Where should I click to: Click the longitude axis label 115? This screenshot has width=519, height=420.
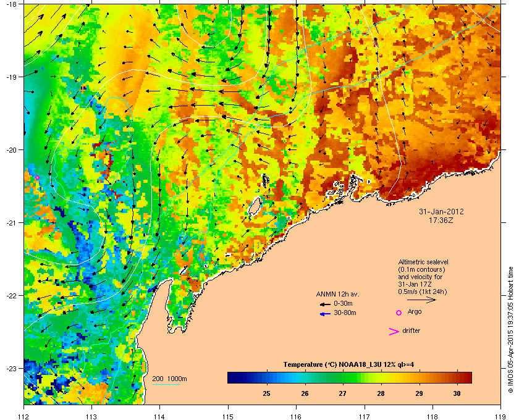pos(228,416)
